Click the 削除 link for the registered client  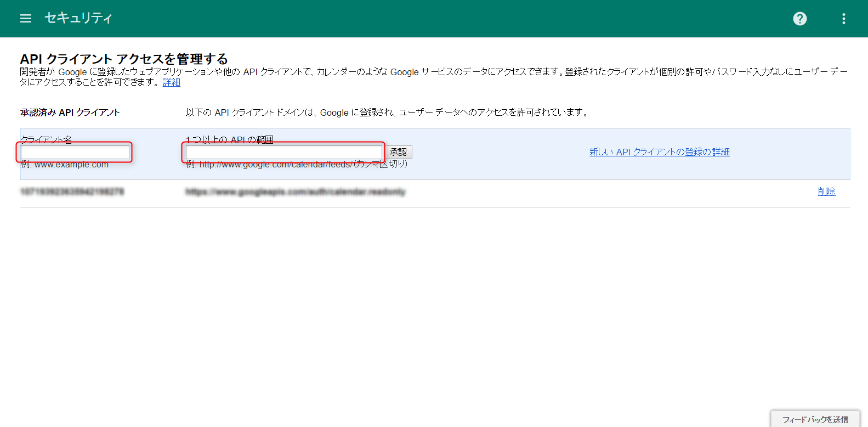point(826,192)
